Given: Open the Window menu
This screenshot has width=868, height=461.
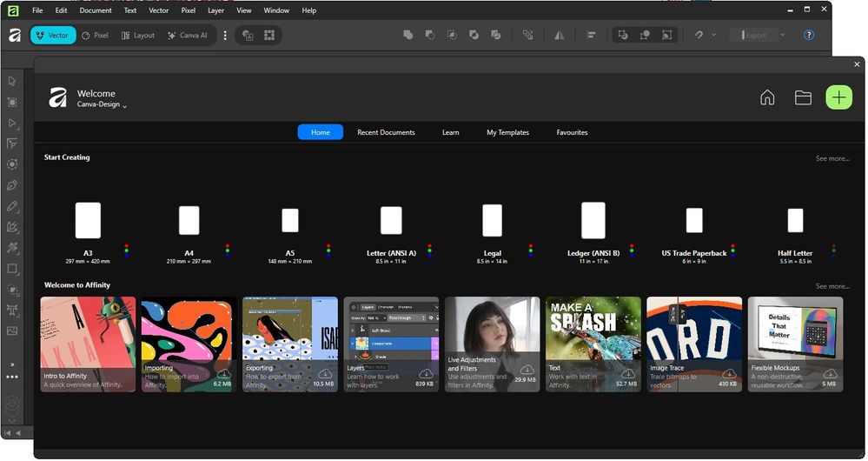Looking at the screenshot, I should [x=276, y=10].
